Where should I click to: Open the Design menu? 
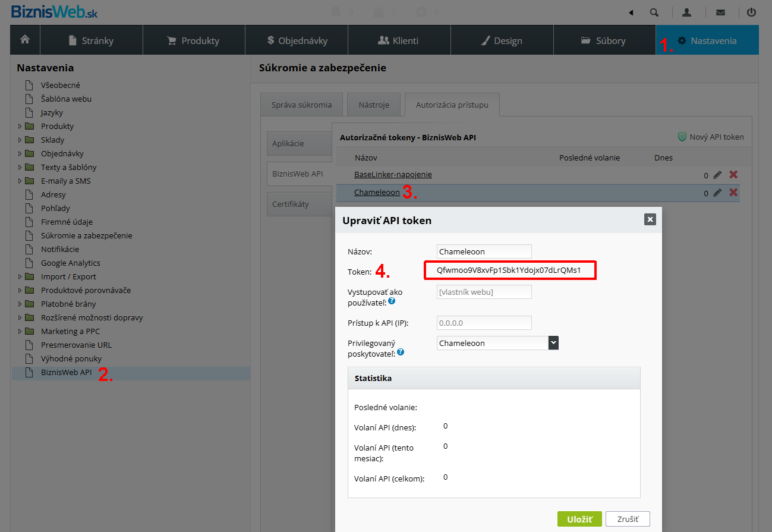point(502,40)
